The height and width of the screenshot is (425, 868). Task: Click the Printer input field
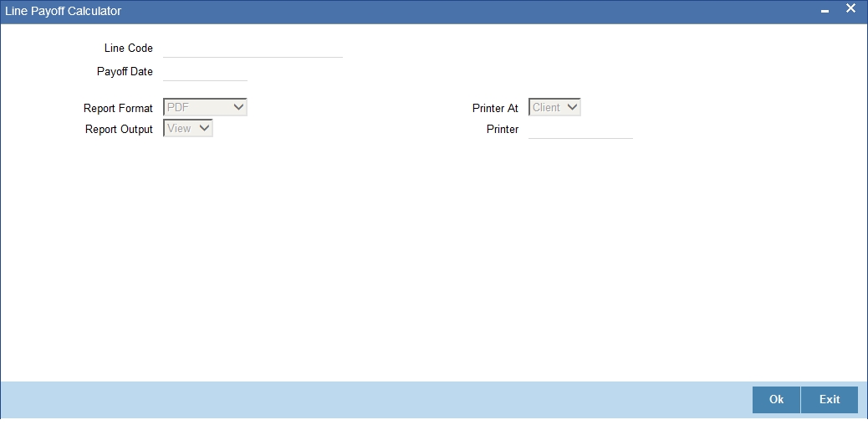coord(580,130)
